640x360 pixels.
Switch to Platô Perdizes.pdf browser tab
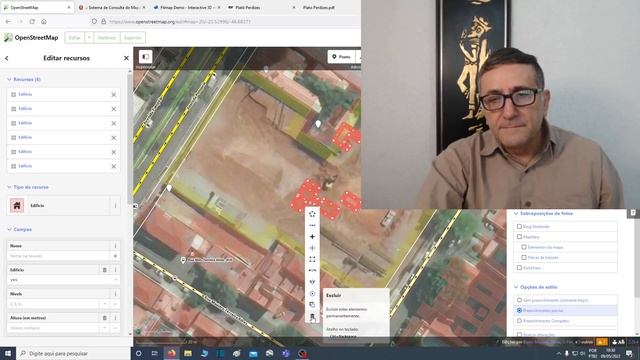320,7
